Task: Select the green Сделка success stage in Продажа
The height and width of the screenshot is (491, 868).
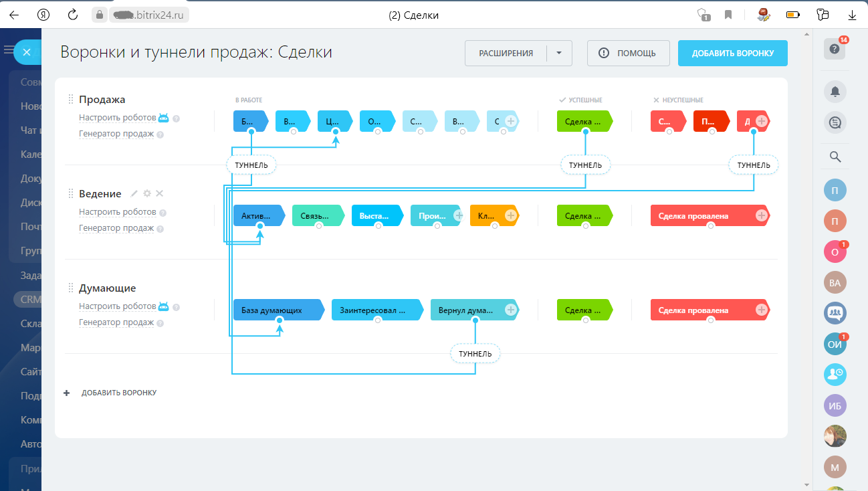Action: [584, 121]
